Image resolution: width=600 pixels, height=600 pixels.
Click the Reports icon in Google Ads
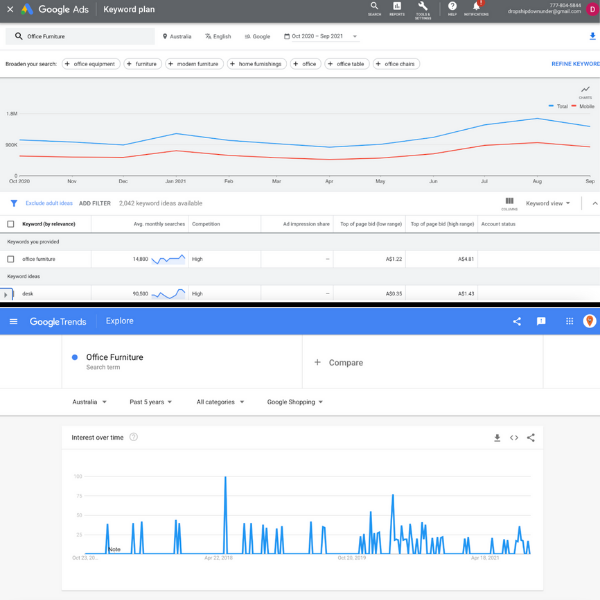(397, 8)
